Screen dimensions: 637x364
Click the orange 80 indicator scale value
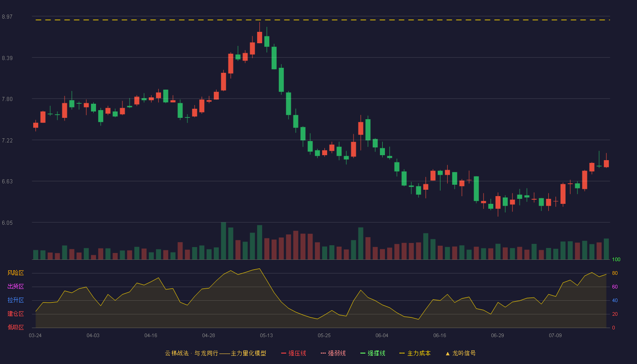(615, 273)
